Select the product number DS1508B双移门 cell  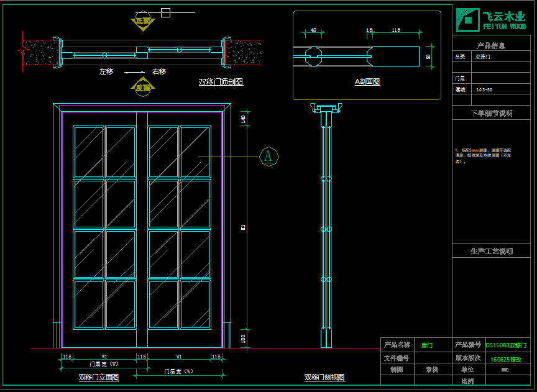click(506, 344)
